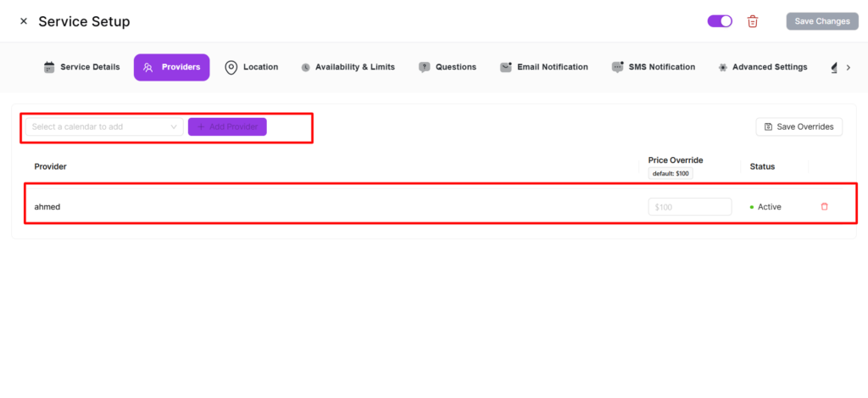
Task: Click the Save Overrides button
Action: 798,126
